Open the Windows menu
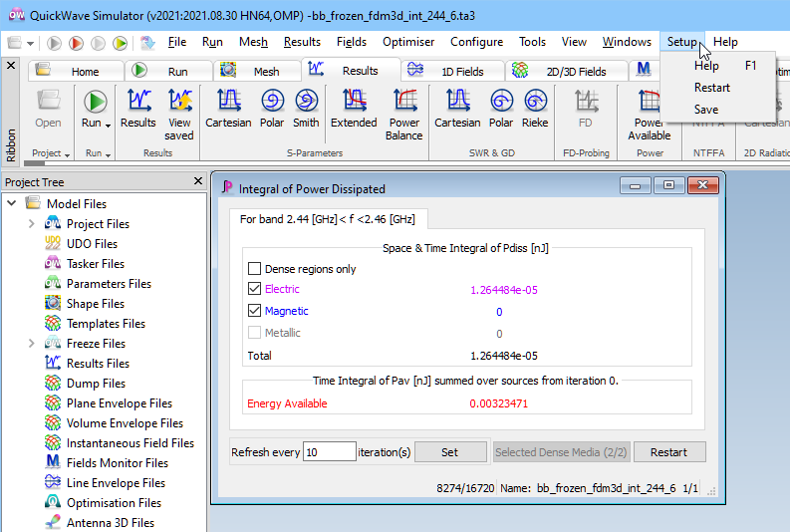The width and height of the screenshot is (790, 532). (627, 42)
